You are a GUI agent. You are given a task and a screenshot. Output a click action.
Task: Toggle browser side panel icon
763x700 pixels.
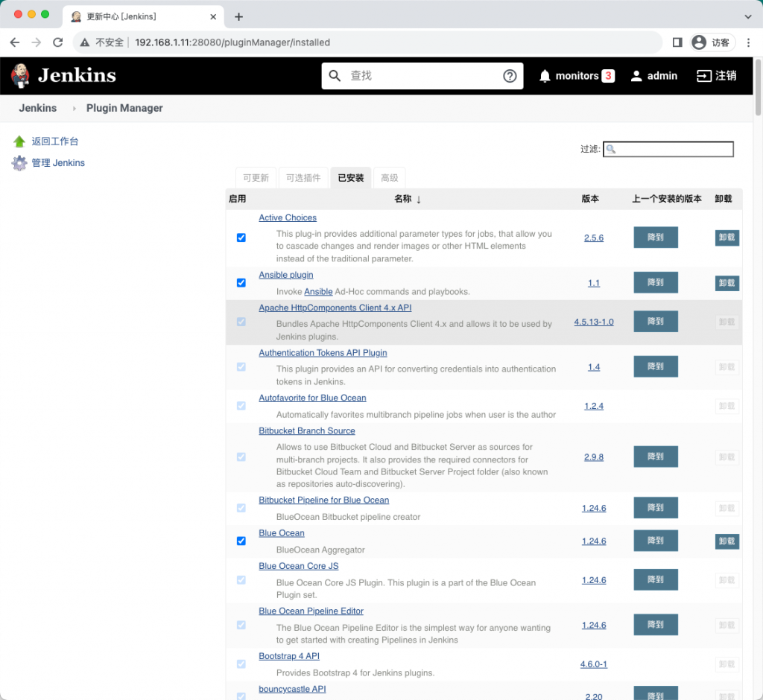click(677, 42)
